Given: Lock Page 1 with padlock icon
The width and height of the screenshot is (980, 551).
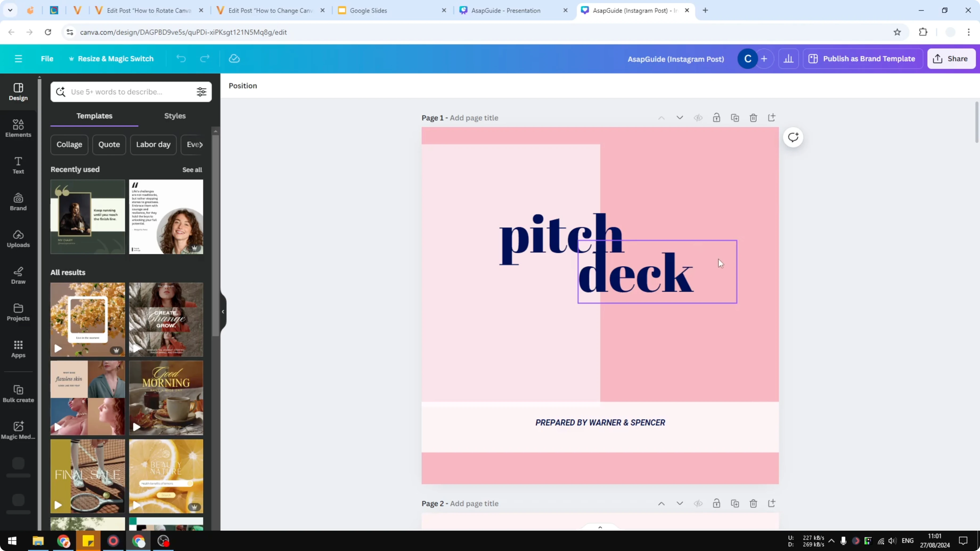Looking at the screenshot, I should pos(716,118).
